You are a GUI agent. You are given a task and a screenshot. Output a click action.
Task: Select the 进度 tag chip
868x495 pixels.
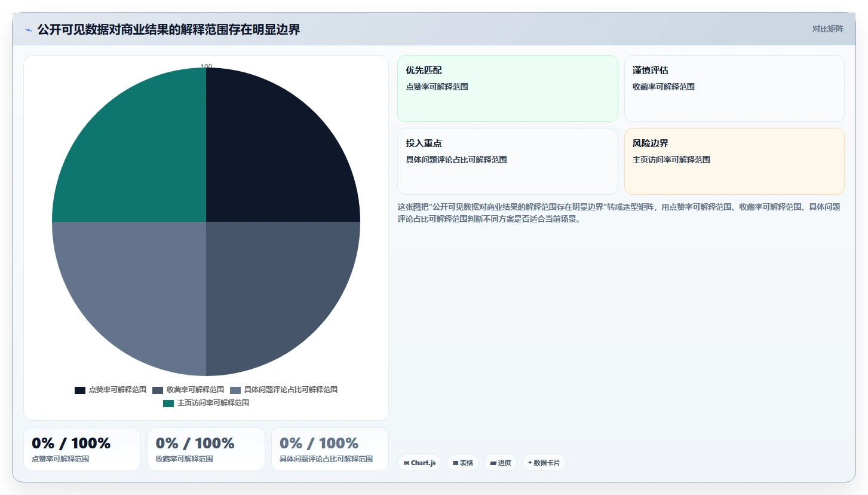(501, 463)
